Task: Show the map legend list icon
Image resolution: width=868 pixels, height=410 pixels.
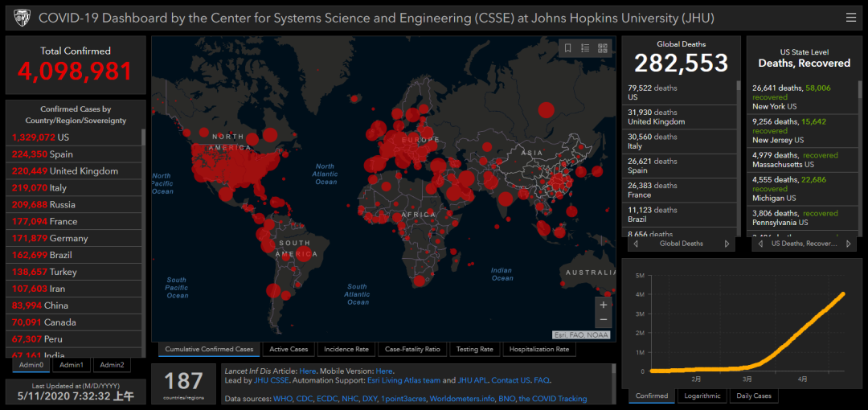Action: [x=585, y=48]
